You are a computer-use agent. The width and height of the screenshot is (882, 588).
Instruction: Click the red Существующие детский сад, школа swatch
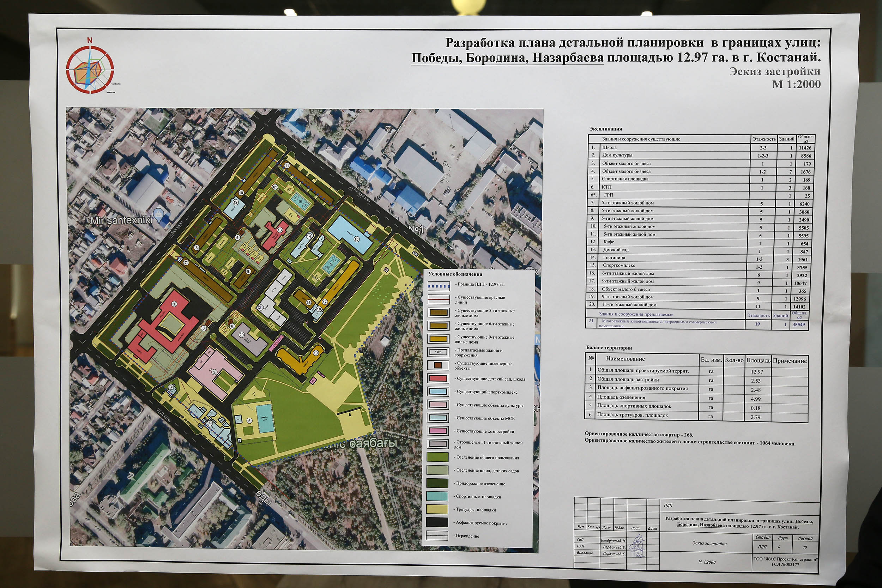coord(439,379)
